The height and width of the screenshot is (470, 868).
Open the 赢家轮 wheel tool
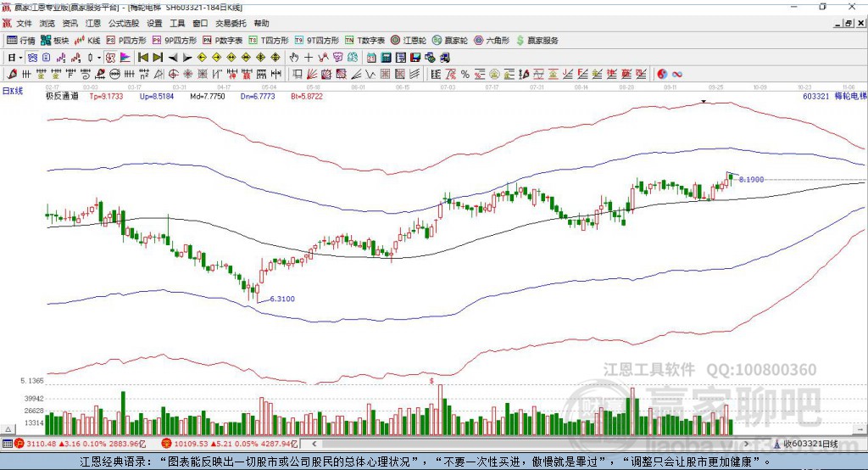coord(450,41)
